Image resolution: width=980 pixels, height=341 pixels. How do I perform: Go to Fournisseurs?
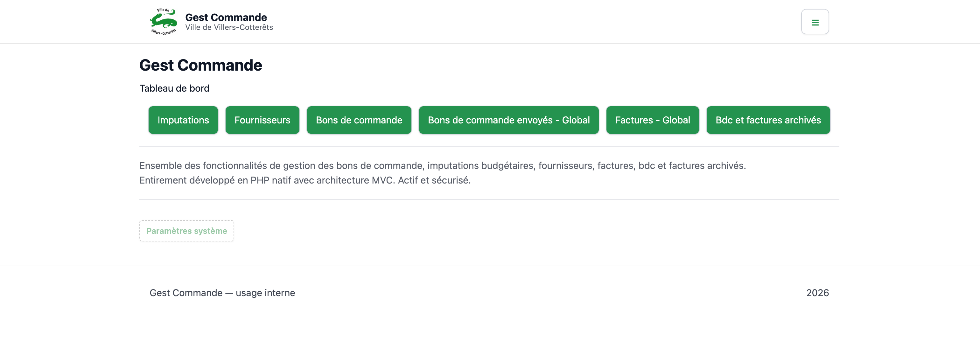(262, 120)
